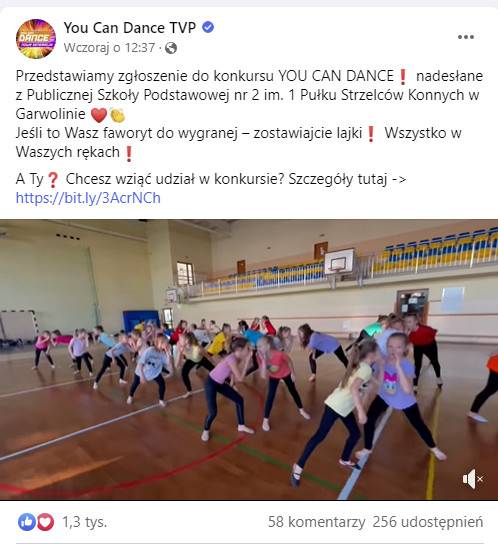The width and height of the screenshot is (498, 549).
Task: Click the blue verified badge
Action: 208,27
